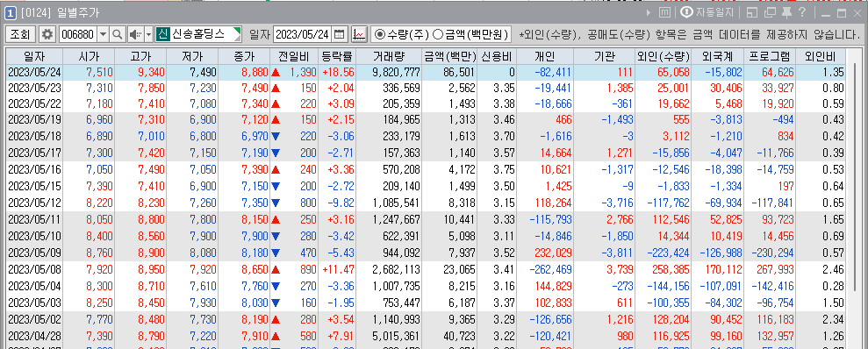
Task: Click the speaker sound icon
Action: [135, 34]
